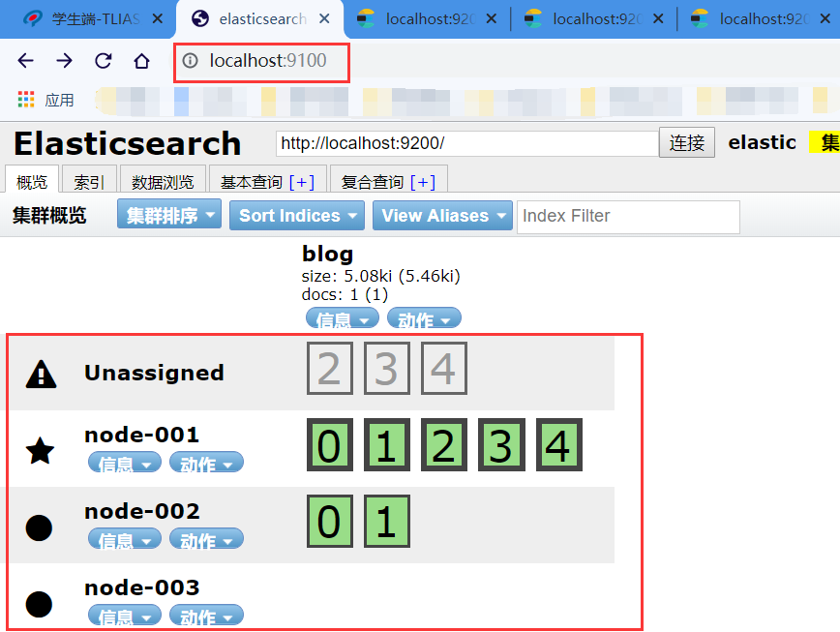Open node-003 动作 dropdown
Viewport: 840px width, 632px height.
tap(206, 615)
